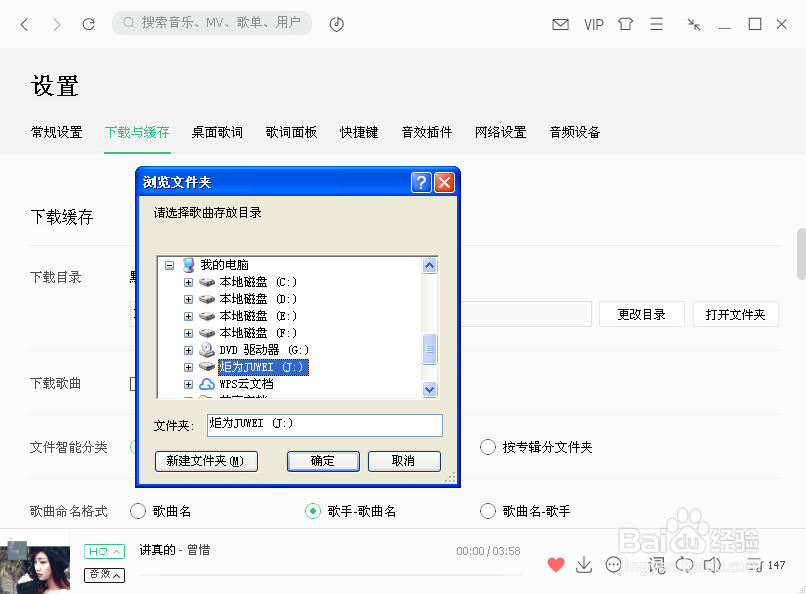Select 本地磁盘 (C:) in the folder tree

(258, 282)
